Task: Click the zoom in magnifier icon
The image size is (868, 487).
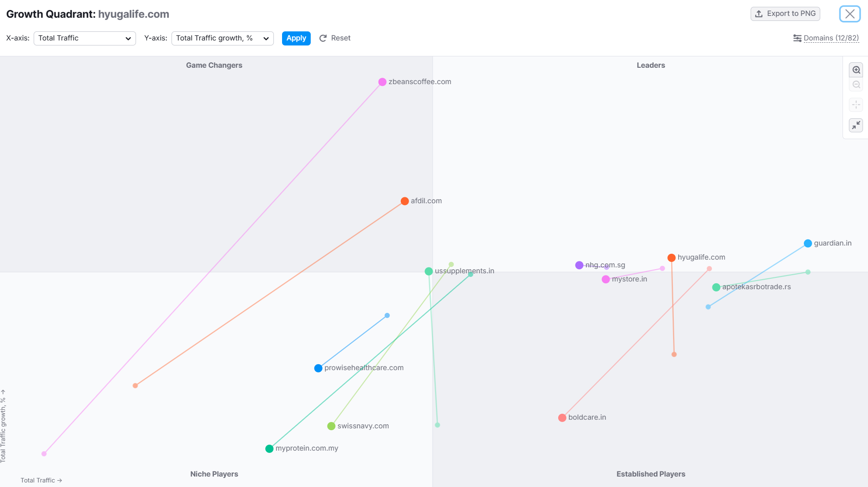Action: click(x=856, y=70)
